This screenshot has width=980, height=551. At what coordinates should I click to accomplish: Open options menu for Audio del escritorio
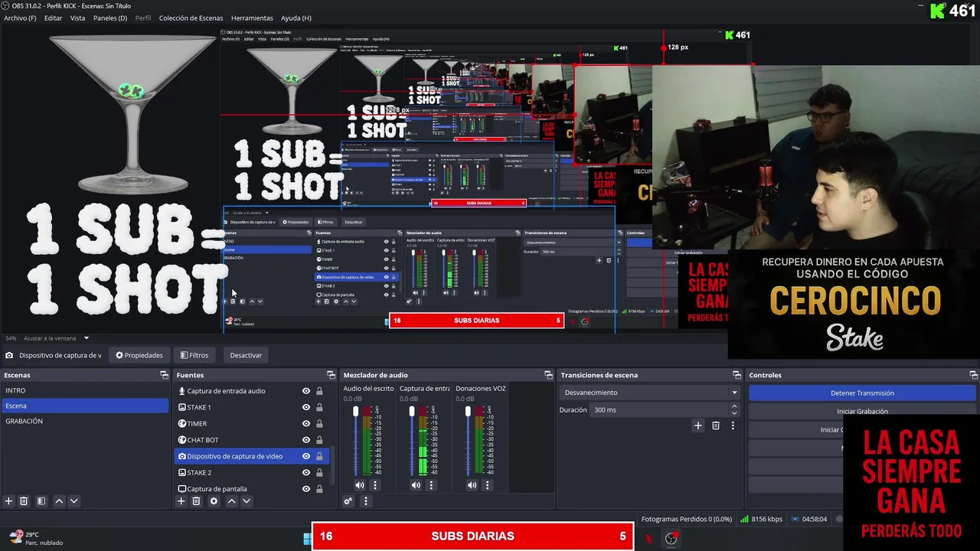click(x=375, y=485)
